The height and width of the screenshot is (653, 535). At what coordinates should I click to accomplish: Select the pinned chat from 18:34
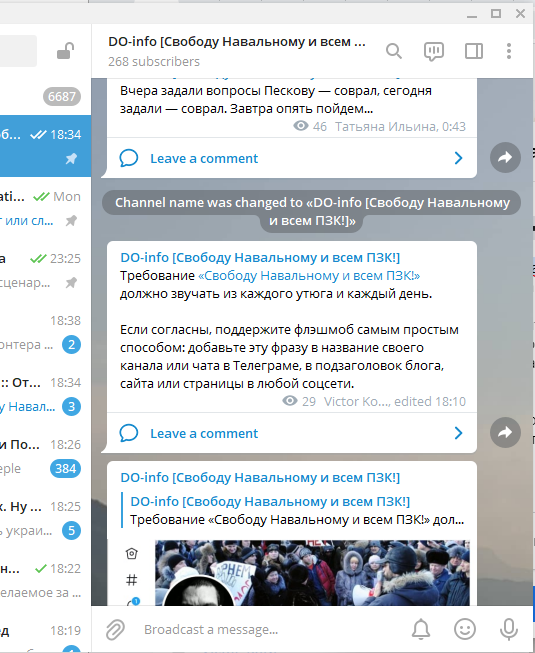(x=45, y=146)
